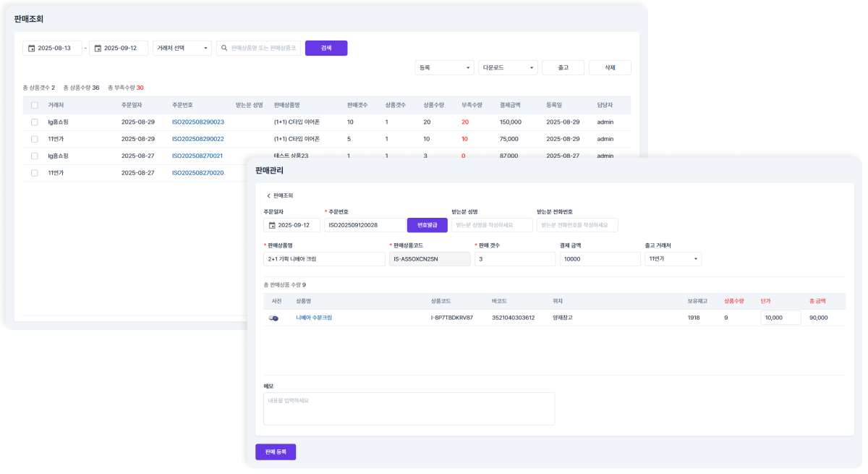Image resolution: width=868 pixels, height=474 pixels.
Task: Click the 판매 등록 button
Action: point(276,452)
